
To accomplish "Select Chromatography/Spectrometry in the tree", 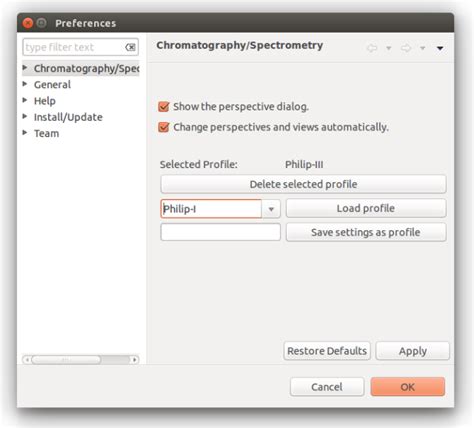I will pos(86,68).
